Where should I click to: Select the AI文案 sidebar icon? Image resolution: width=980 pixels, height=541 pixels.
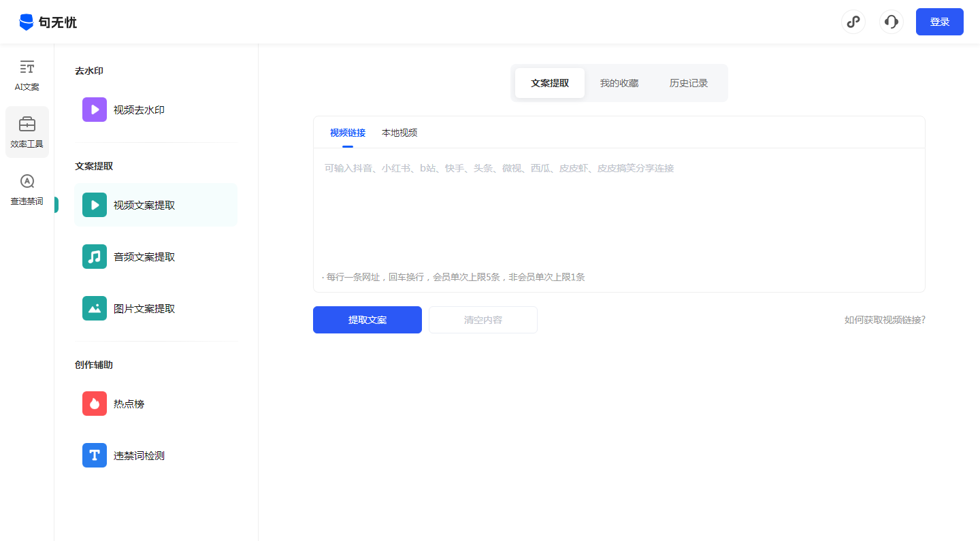[x=27, y=76]
